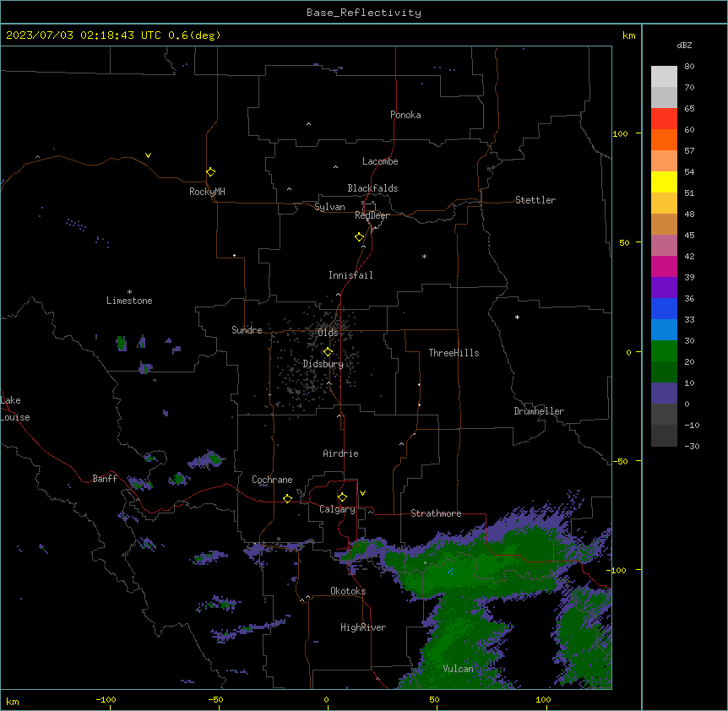The image size is (728, 711).
Task: Select the Olds label
Action: point(328,333)
